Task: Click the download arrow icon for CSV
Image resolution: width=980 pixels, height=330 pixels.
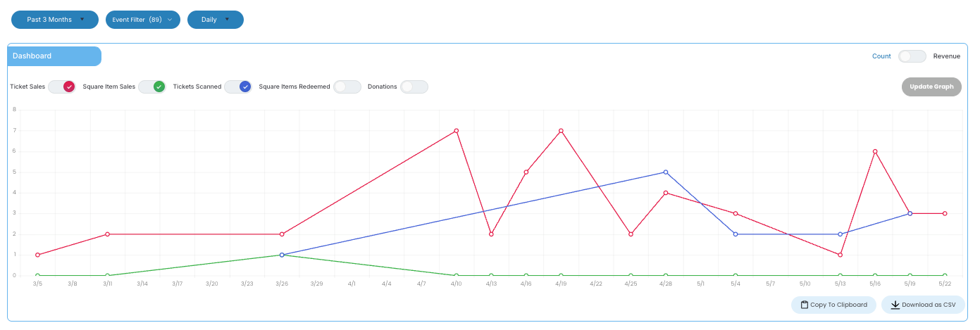Action: coord(895,305)
